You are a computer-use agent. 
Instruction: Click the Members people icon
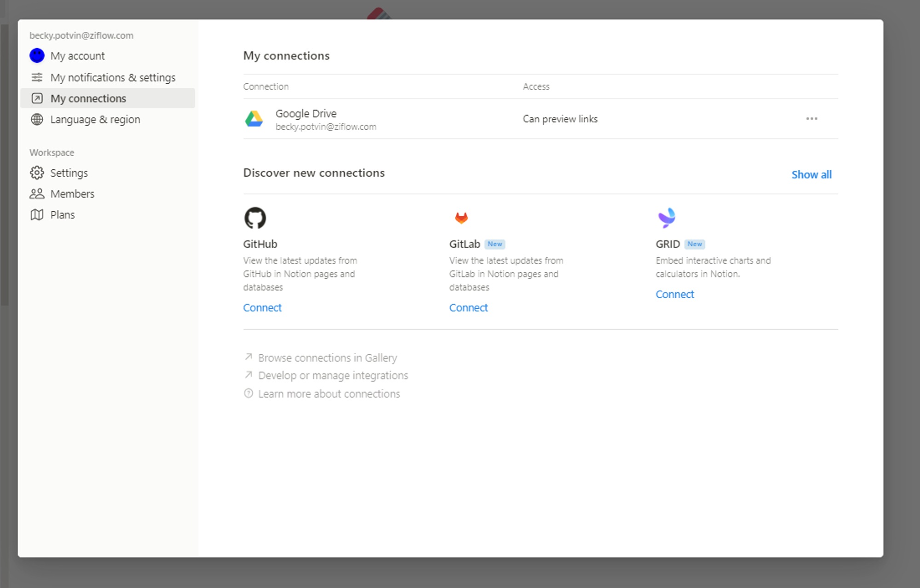tap(37, 194)
